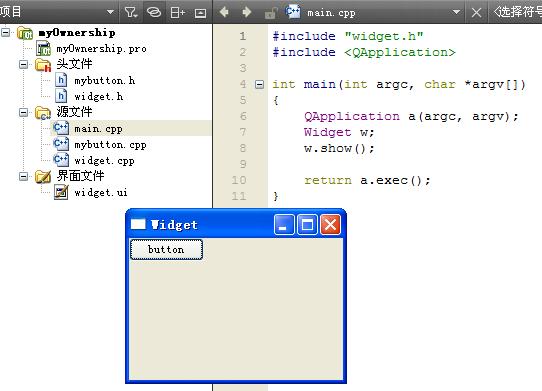The height and width of the screenshot is (391, 542).
Task: Minimize the Widget window
Action: click(284, 225)
